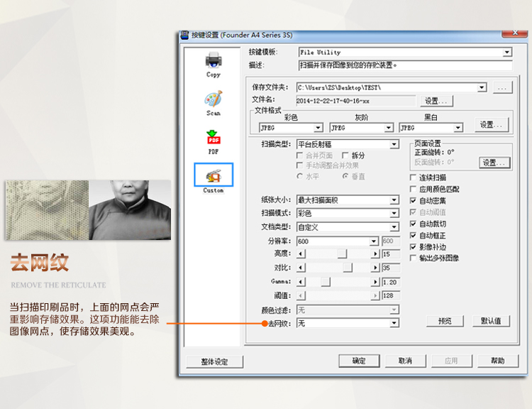Select the Custom button icon
The height and width of the screenshot is (409, 532).
[x=214, y=175]
